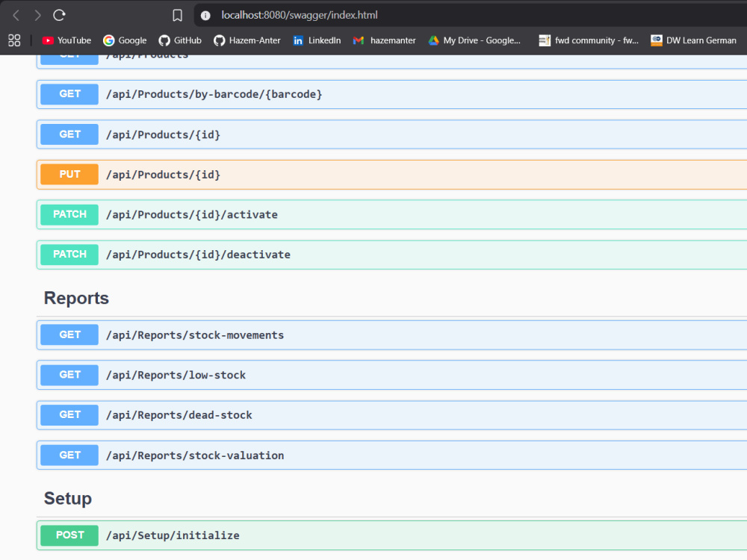Expand the PUT /api/Products/{id} operation
747x560 pixels.
point(391,175)
